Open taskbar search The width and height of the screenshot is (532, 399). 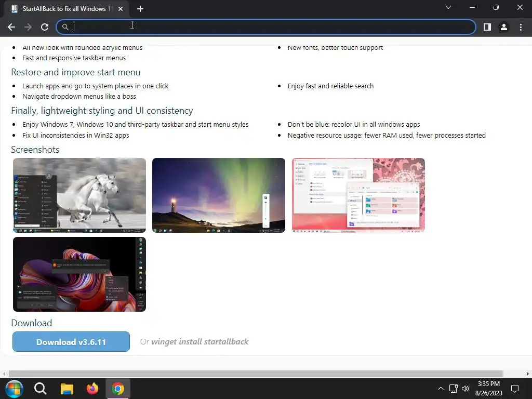pyautogui.click(x=41, y=389)
